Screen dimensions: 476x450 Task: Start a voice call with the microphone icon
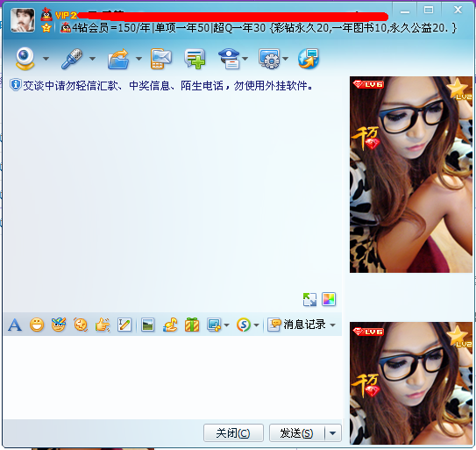pos(72,59)
